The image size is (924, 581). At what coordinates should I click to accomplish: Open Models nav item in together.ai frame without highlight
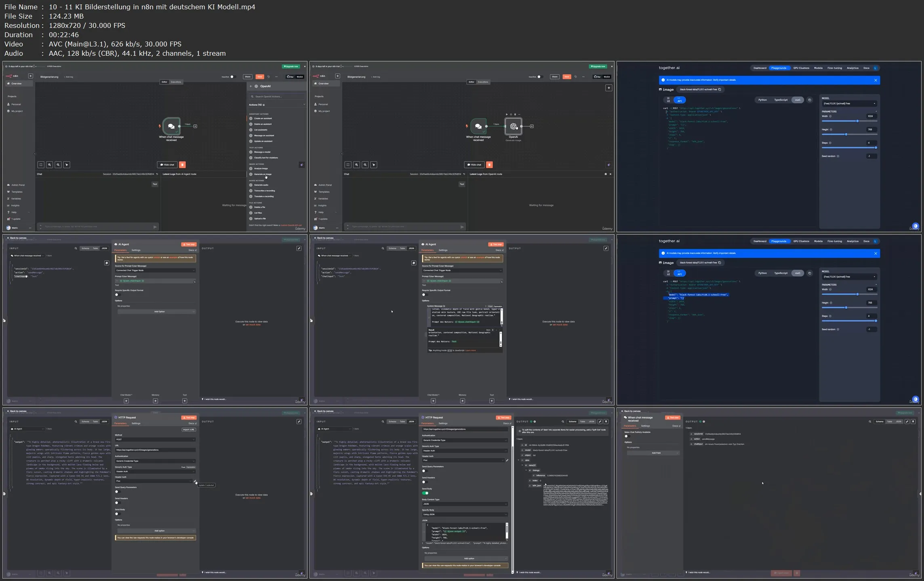point(818,68)
